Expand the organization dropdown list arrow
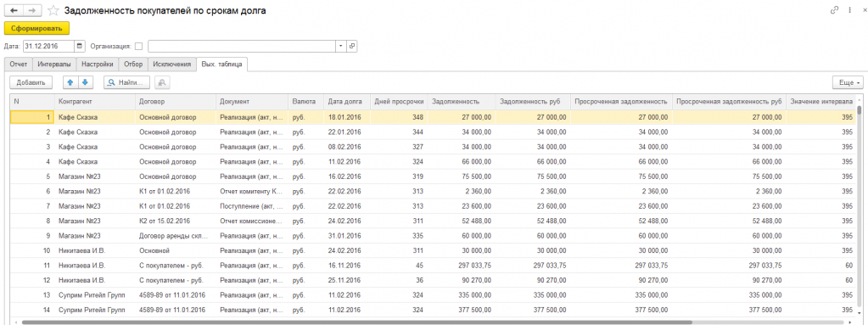This screenshot has width=868, height=325. point(341,46)
